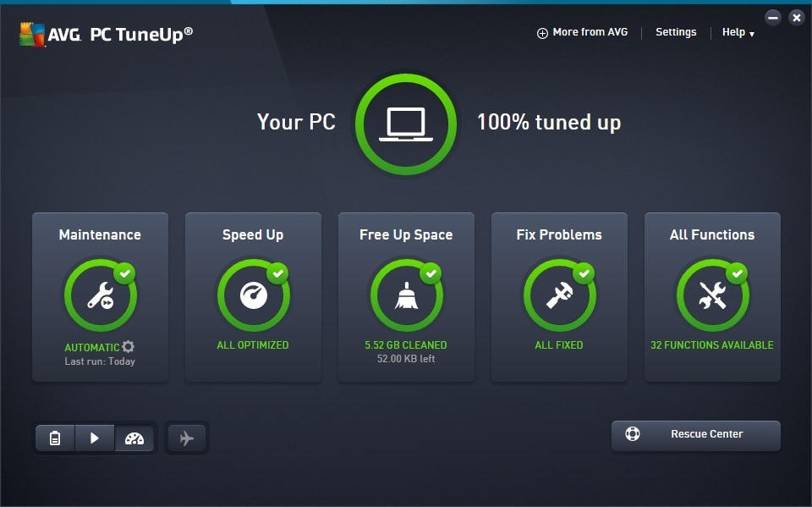Click the Maintenance green checkmark badge
The width and height of the screenshot is (812, 507).
(x=125, y=273)
